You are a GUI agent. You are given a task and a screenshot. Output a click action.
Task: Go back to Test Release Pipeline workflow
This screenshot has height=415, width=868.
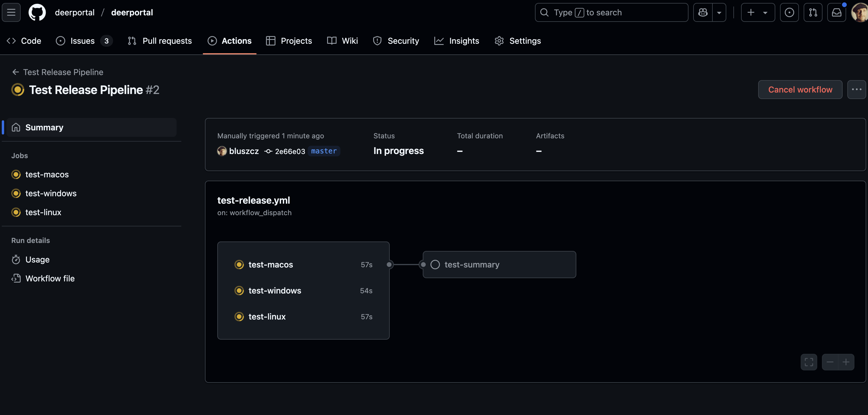pyautogui.click(x=58, y=72)
